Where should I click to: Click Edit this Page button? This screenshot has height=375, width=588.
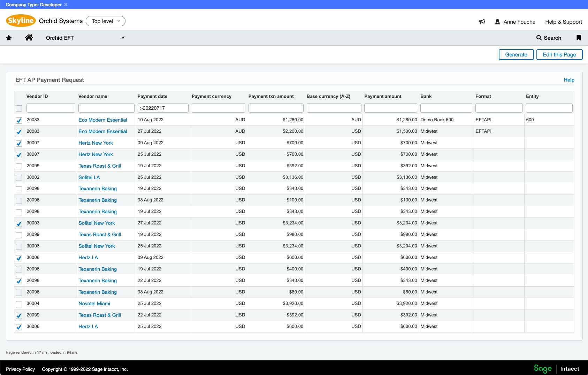pos(559,55)
